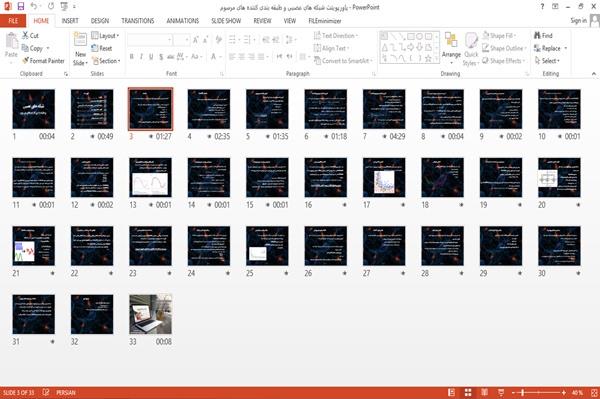Viewport: 600px width, 399px height.
Task: Open the FILEminimizer tab
Action: (325, 21)
